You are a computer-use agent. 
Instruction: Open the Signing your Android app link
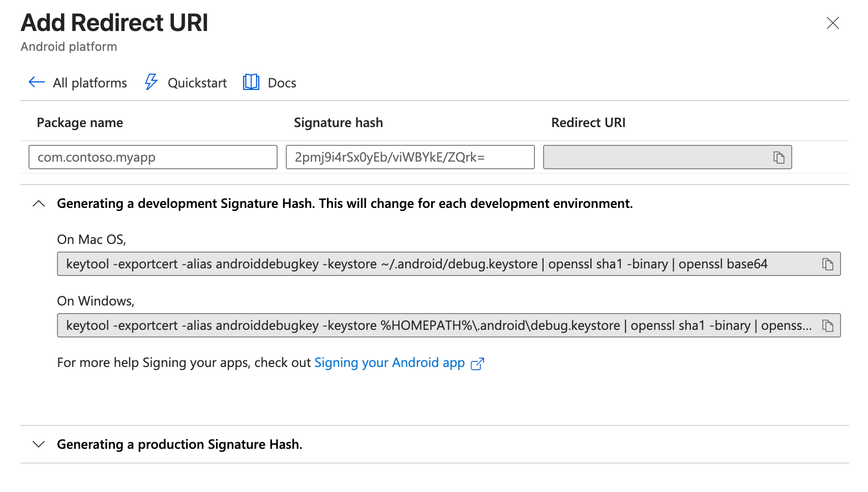[x=389, y=362]
